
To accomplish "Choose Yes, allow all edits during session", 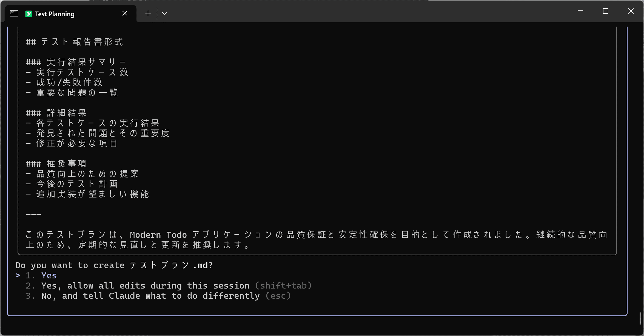I will coord(145,286).
